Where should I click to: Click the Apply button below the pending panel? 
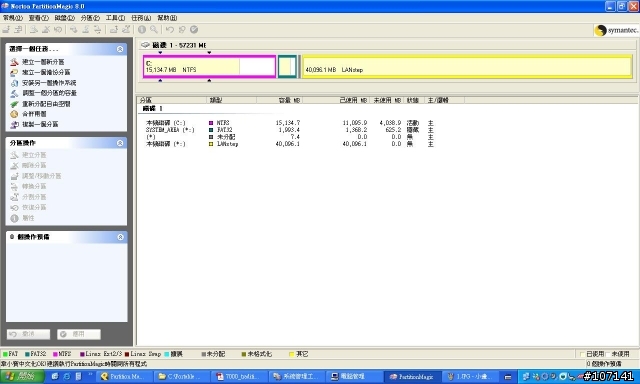tap(79, 334)
